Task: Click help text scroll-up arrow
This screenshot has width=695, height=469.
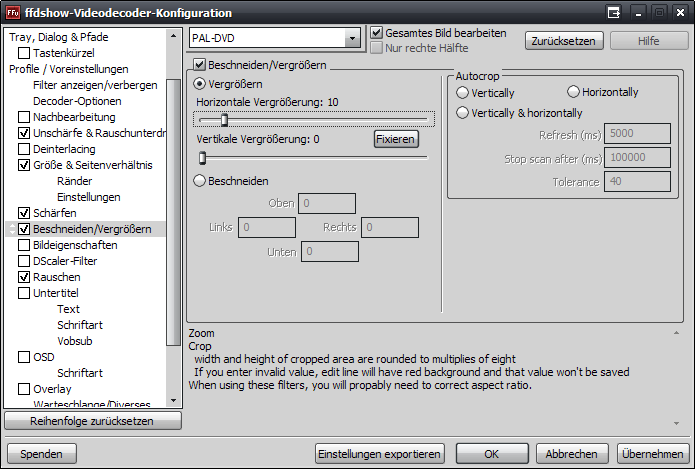Action: pos(676,333)
